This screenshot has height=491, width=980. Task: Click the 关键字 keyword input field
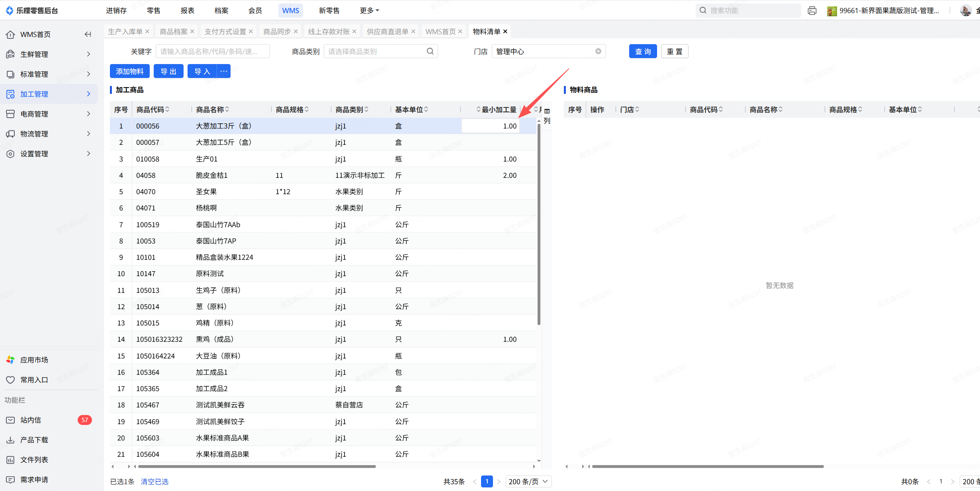[212, 51]
